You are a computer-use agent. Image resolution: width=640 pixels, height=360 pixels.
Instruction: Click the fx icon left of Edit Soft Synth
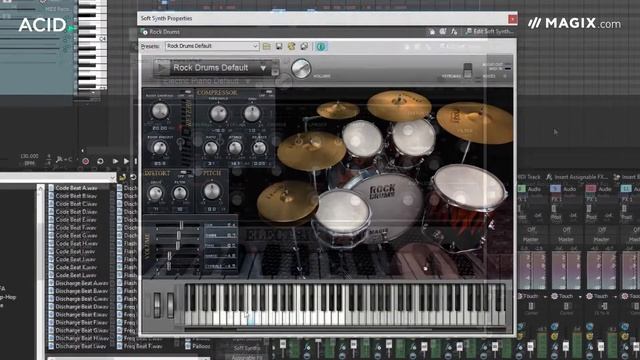454,31
